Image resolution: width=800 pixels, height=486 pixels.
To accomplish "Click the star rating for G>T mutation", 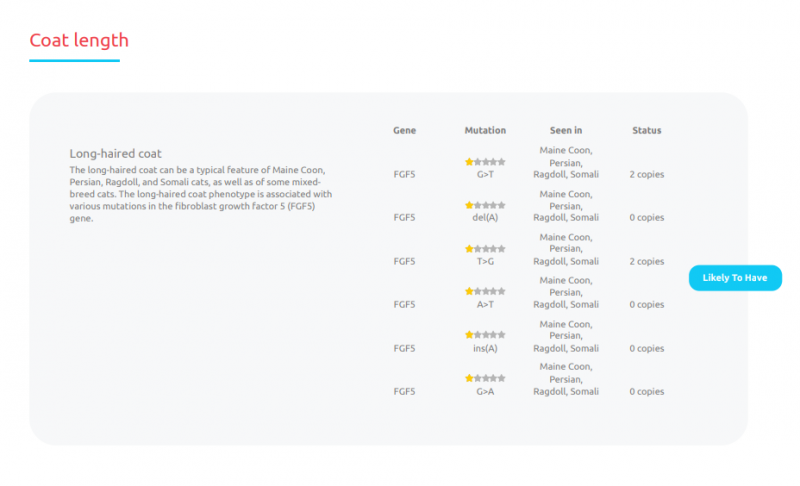I will click(485, 162).
